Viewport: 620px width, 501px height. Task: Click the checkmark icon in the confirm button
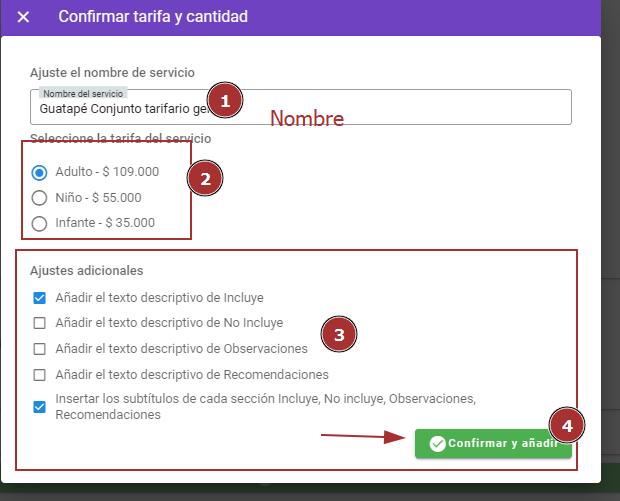[437, 444]
